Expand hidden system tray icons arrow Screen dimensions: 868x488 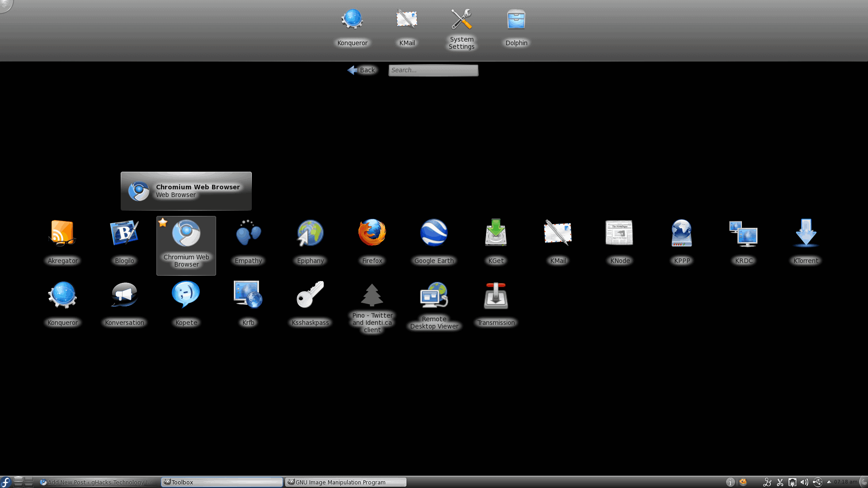(829, 482)
